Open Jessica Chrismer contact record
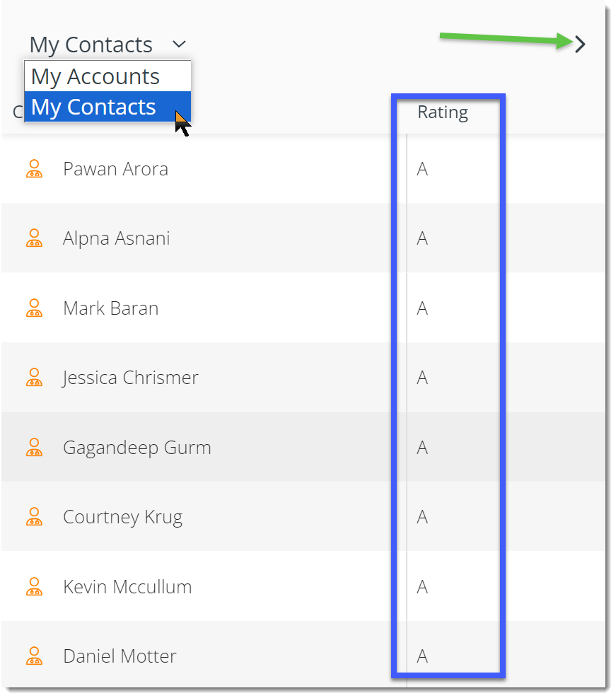616x698 pixels. (130, 378)
